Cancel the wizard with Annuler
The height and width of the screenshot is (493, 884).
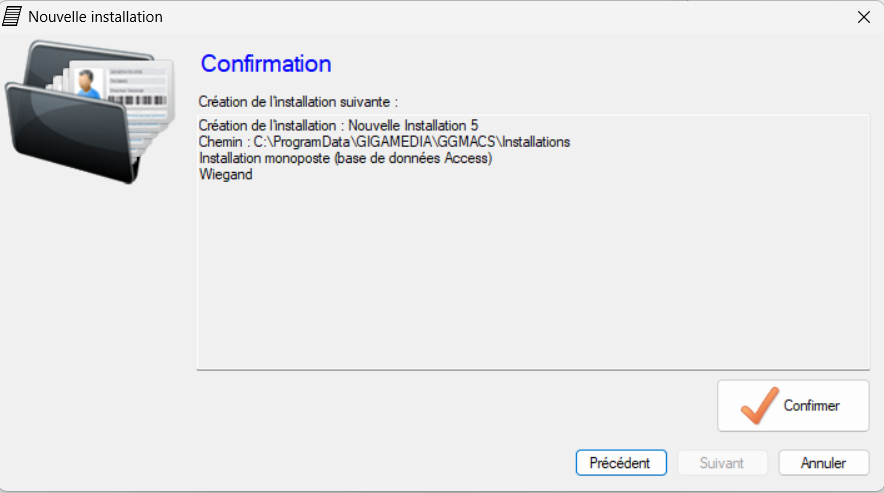(x=824, y=463)
